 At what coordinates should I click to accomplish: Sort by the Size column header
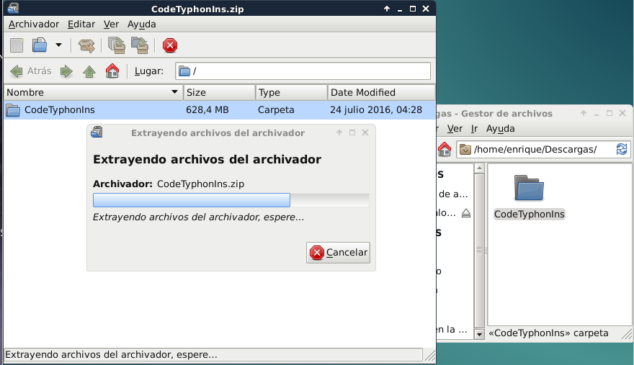coord(220,93)
